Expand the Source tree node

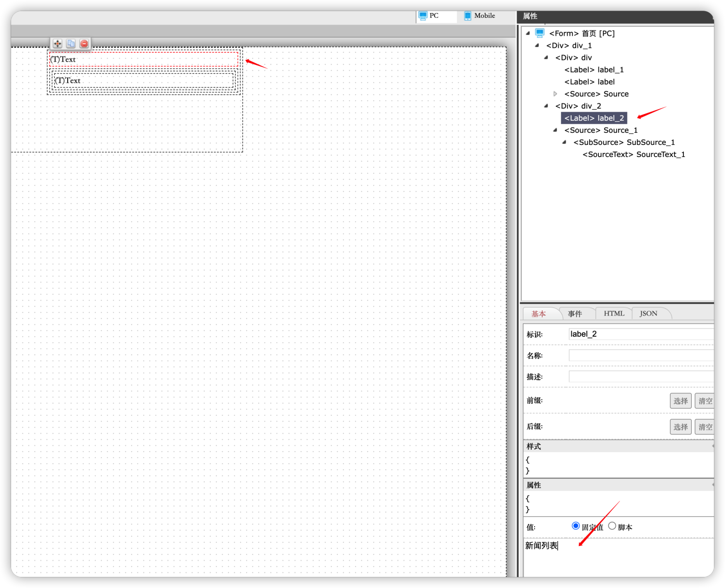(555, 94)
